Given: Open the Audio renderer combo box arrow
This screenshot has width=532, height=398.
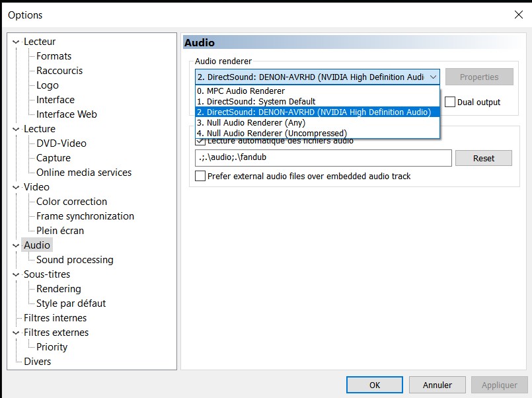Looking at the screenshot, I should 433,77.
